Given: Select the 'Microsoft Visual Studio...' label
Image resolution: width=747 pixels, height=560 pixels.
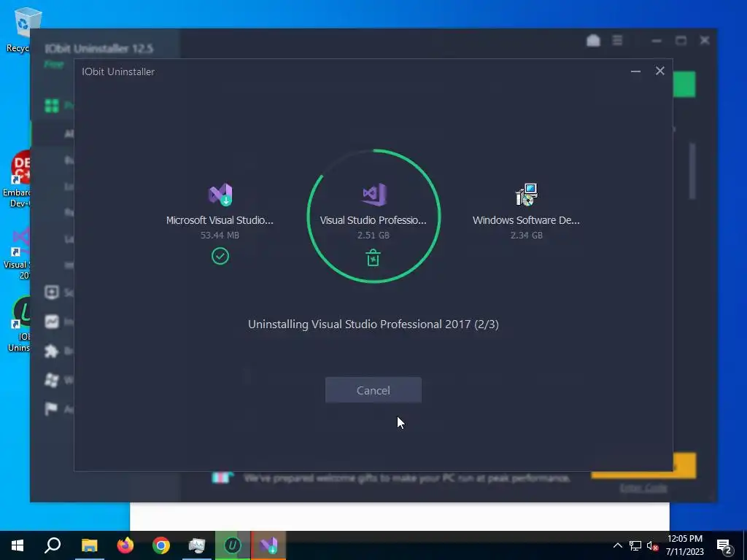Looking at the screenshot, I should pyautogui.click(x=220, y=220).
